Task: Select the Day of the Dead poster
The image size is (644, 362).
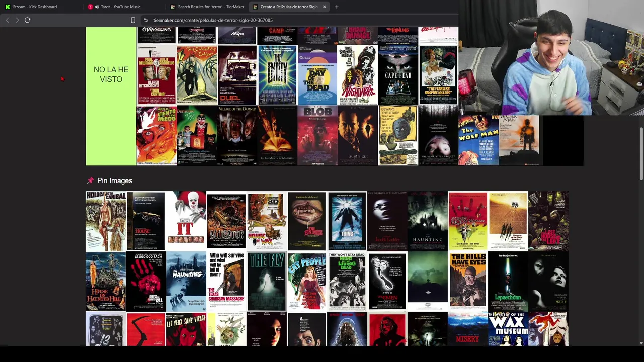Action: pos(317,75)
